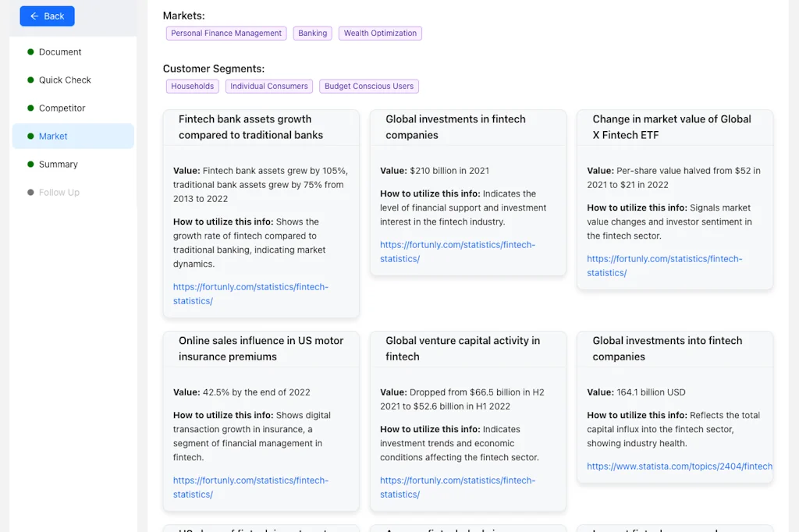Select the Households segment tag
799x532 pixels.
(x=192, y=87)
